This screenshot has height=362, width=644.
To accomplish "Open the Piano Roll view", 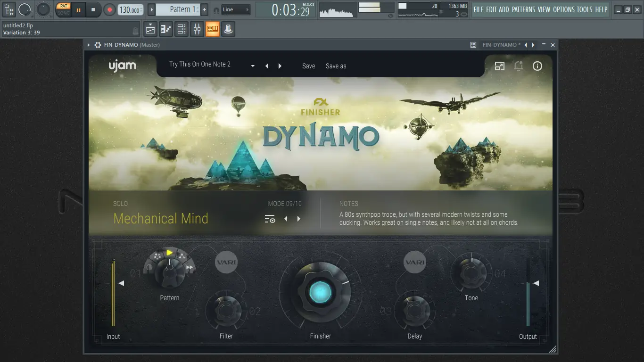I will click(165, 29).
